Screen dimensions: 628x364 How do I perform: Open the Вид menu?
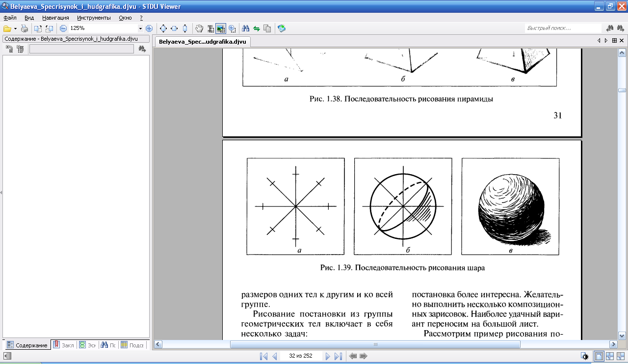tap(29, 18)
